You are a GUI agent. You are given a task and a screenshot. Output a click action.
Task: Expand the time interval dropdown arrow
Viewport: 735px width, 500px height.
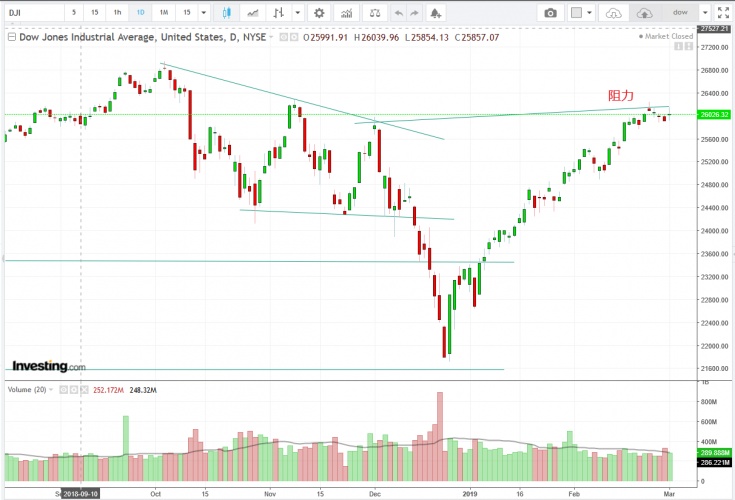204,13
